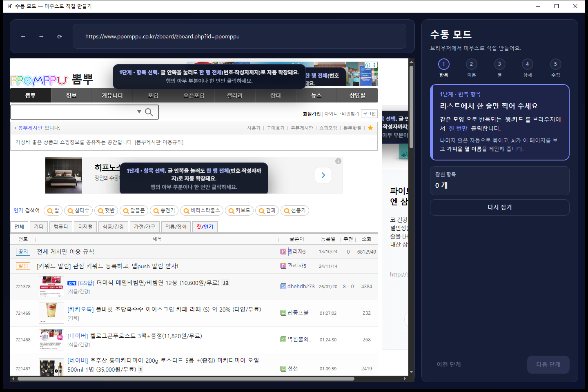Click the thumbnail of post 721378
The image size is (588, 392).
[51, 287]
